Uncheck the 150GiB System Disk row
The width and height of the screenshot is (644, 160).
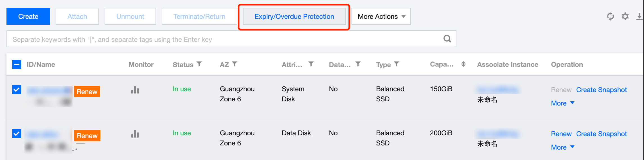17,90
